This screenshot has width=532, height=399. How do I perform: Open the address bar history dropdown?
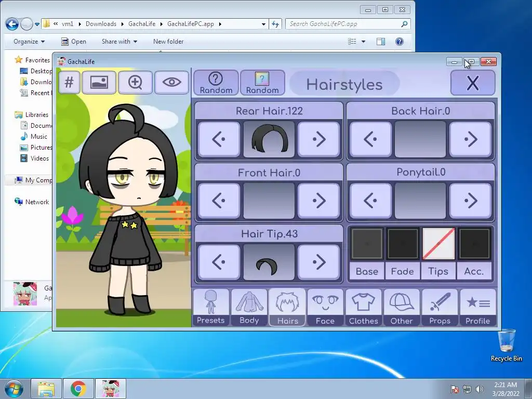(263, 24)
